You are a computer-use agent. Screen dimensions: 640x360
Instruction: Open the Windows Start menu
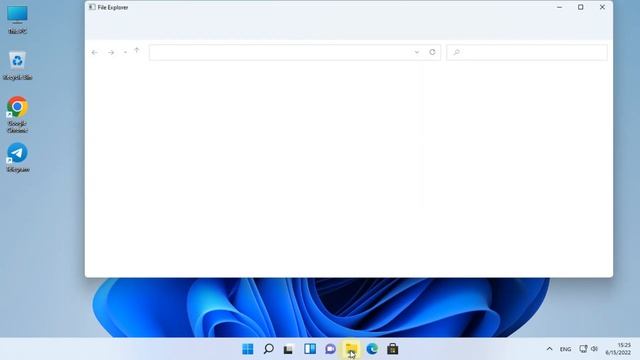click(x=248, y=349)
